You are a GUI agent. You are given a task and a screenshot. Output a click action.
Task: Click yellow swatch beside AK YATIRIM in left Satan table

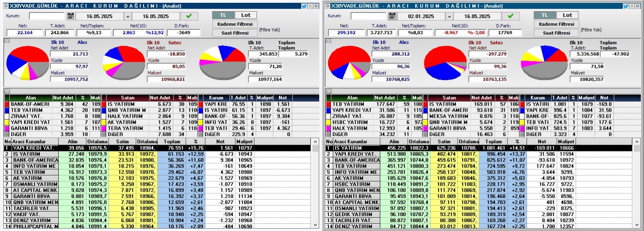tap(103, 122)
